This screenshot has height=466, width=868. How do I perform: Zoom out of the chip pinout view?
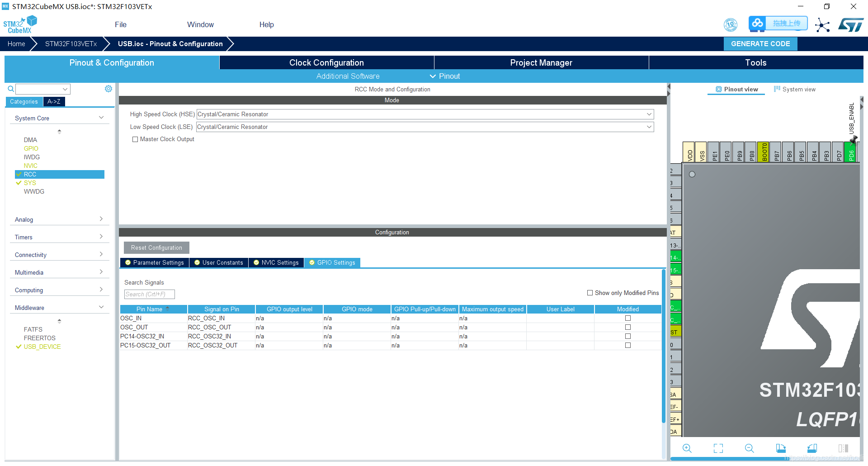click(749, 448)
